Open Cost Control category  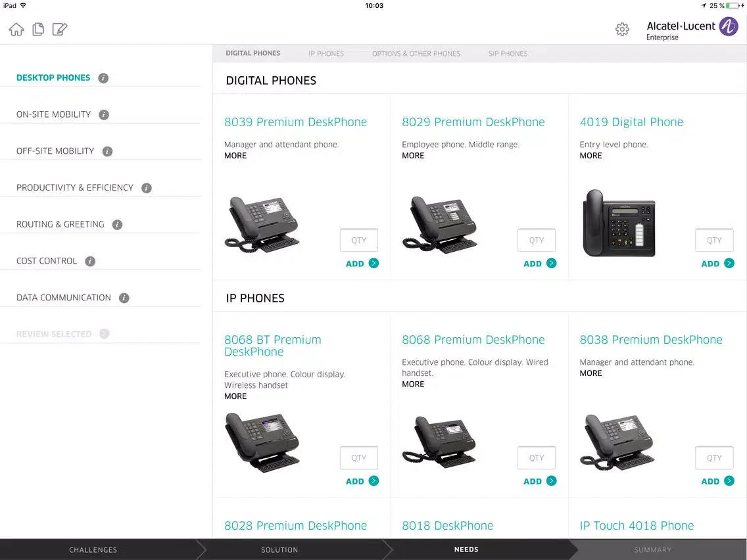[47, 262]
